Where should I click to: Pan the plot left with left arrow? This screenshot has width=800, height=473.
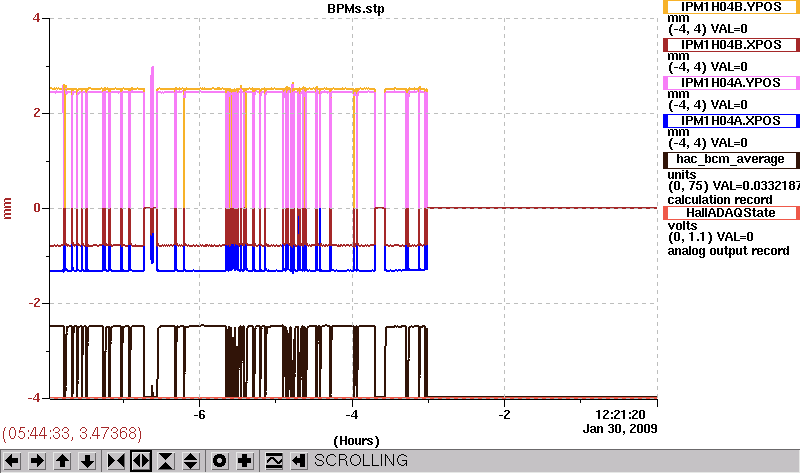tap(12, 461)
